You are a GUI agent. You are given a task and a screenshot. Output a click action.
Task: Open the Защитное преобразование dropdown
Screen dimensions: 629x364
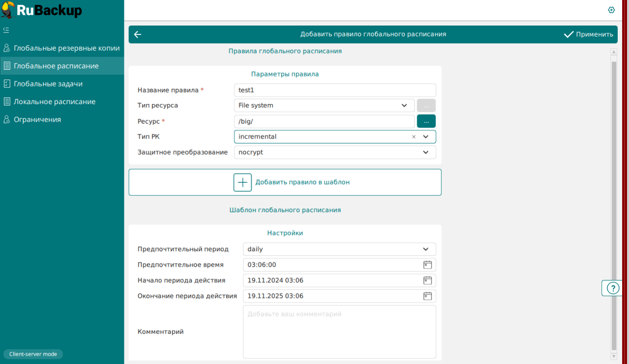click(x=426, y=153)
